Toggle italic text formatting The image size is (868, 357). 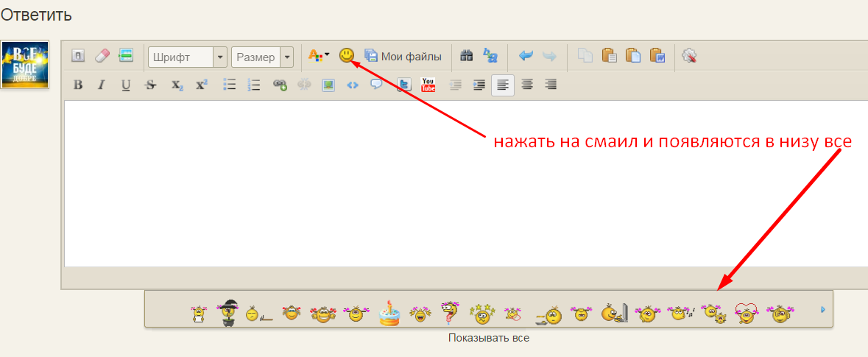pos(102,85)
